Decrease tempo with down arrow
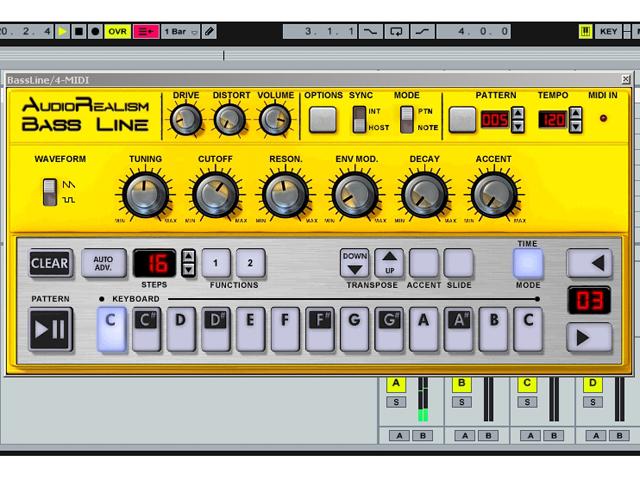The height and width of the screenshot is (480, 640). pos(576,127)
